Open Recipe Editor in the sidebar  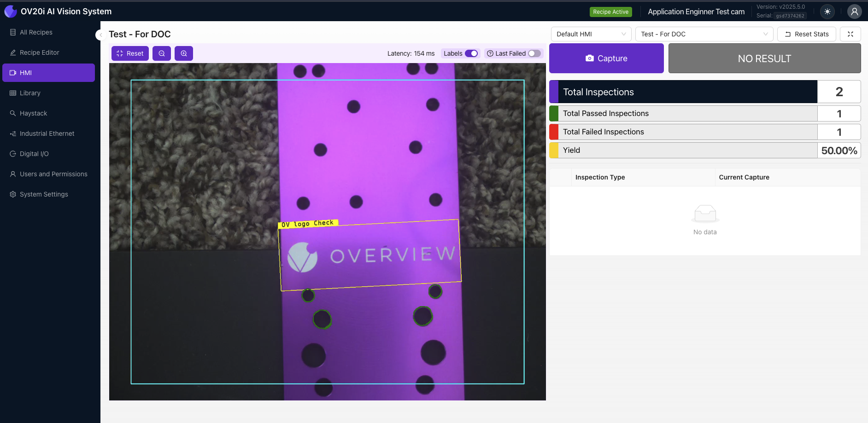39,52
